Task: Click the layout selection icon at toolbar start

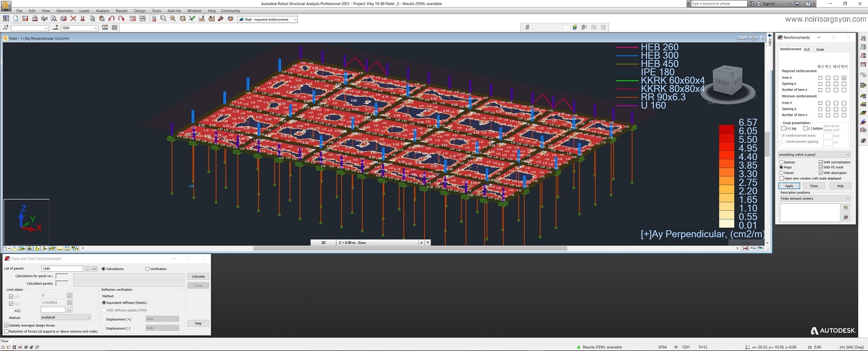Action: (6, 19)
